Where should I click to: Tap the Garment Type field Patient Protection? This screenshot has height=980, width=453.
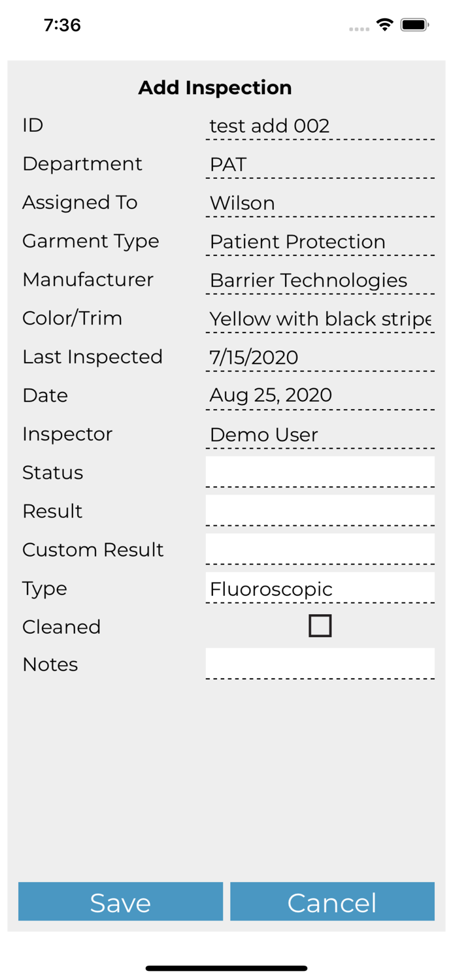[320, 241]
